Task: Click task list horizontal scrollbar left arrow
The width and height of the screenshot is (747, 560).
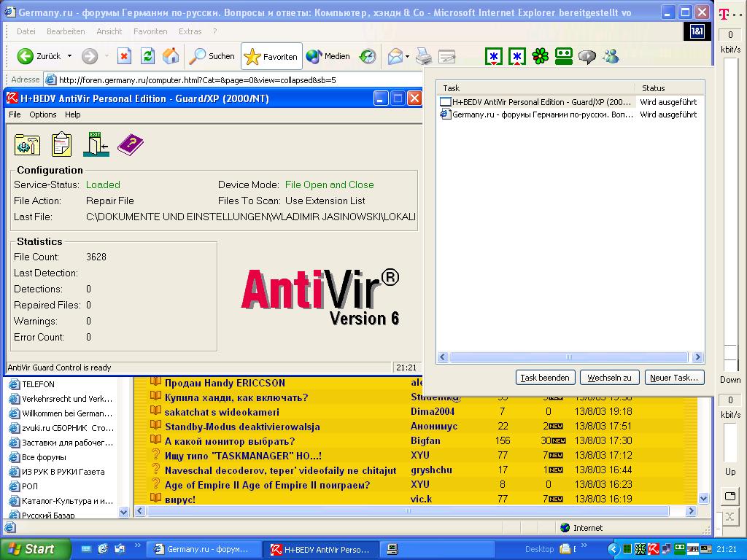Action: (x=443, y=357)
